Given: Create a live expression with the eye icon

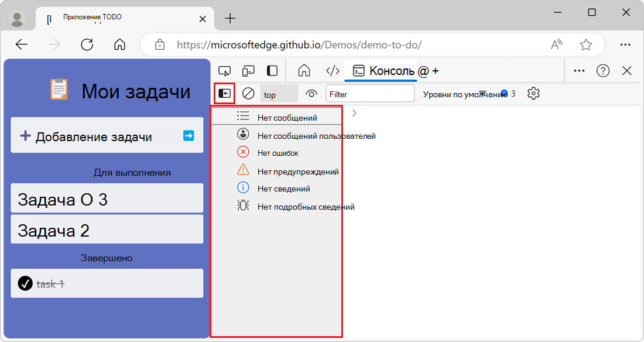Looking at the screenshot, I should [x=311, y=93].
